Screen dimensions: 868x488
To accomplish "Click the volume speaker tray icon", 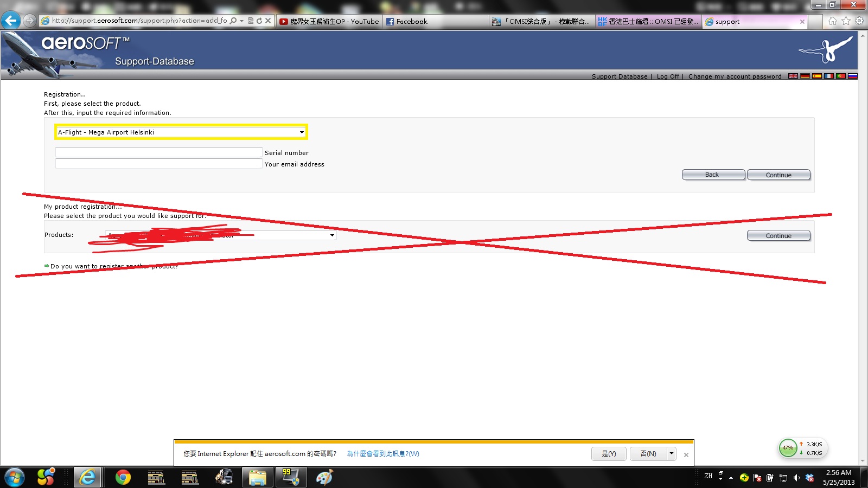I will 796,478.
